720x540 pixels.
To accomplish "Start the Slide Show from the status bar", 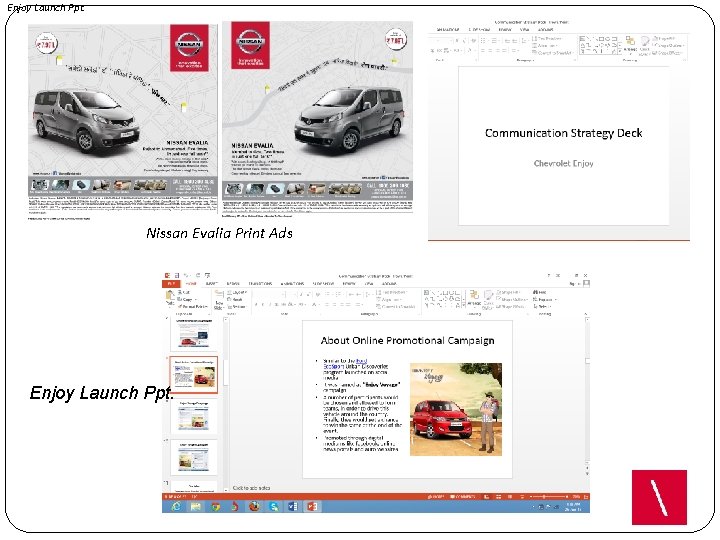I will point(522,497).
